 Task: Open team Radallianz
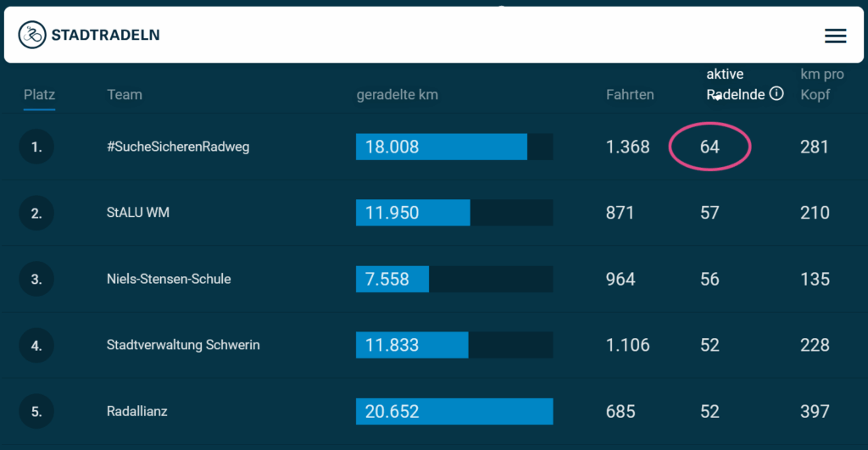(x=136, y=411)
